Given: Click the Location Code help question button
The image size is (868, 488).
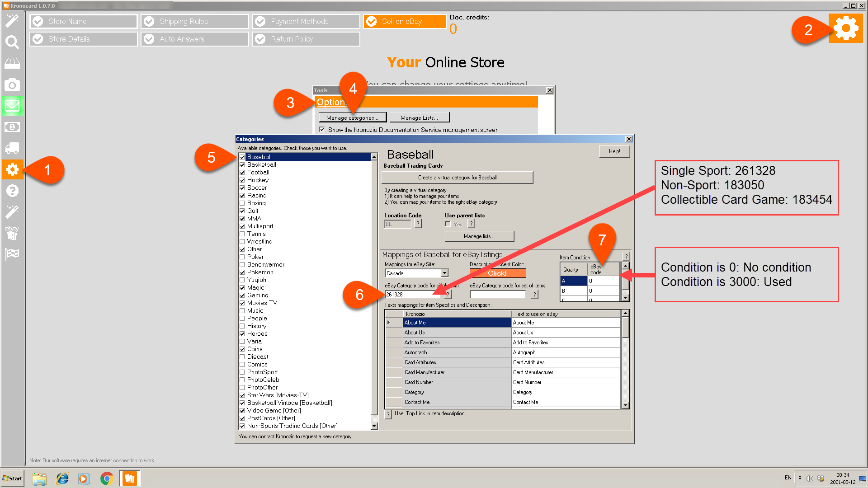Looking at the screenshot, I should [x=418, y=224].
